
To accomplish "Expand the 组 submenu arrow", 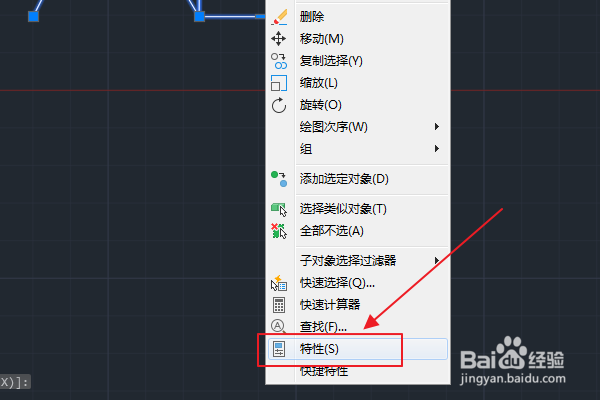I will (x=437, y=149).
